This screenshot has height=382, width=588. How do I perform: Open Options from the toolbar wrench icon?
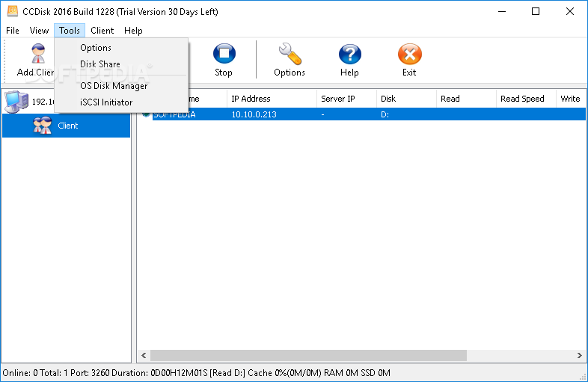290,54
